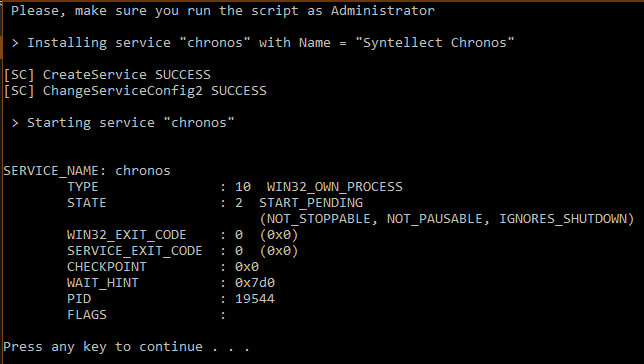Click the WIN32_OWN_PROCESS type value
Viewport: 644px width, 364px height.
335,187
